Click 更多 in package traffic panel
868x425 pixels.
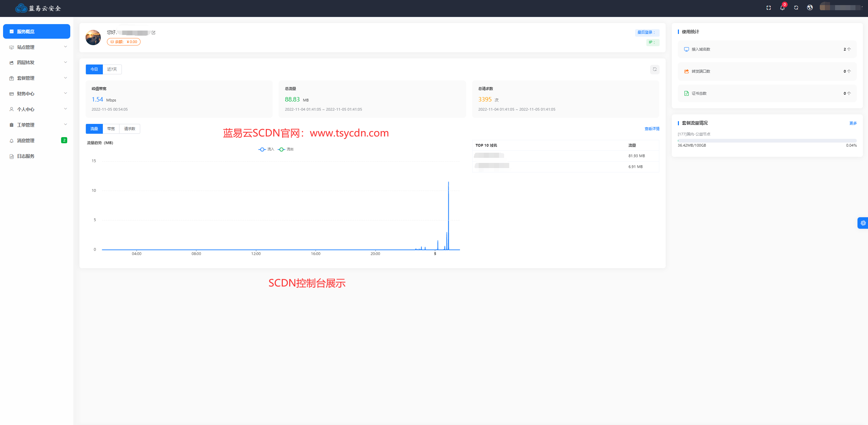coord(853,123)
